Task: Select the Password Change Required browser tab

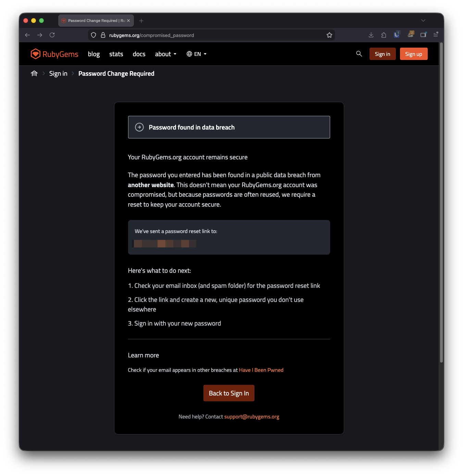Action: 96,21
